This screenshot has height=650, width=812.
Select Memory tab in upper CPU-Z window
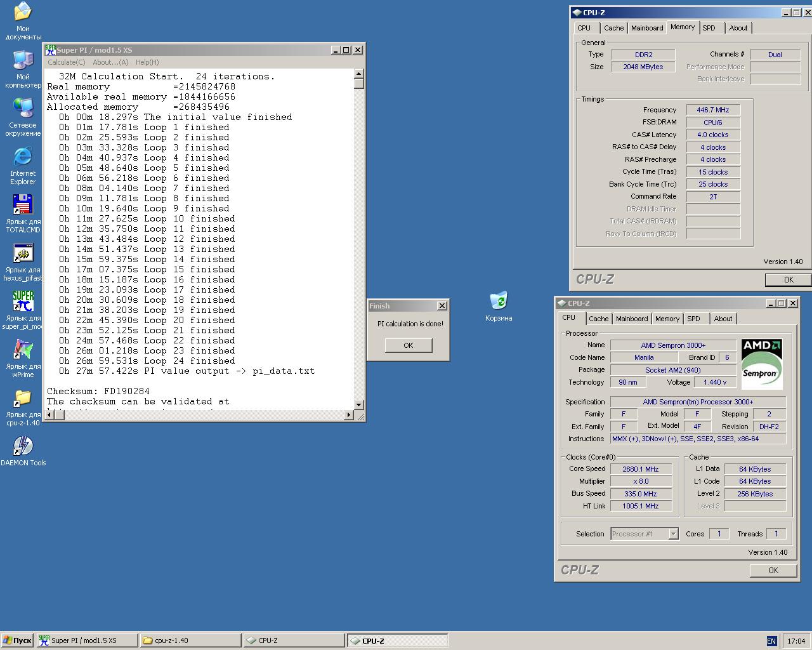click(x=683, y=27)
